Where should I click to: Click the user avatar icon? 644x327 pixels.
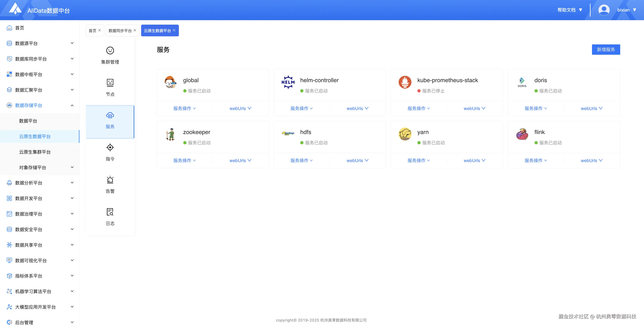tap(604, 10)
